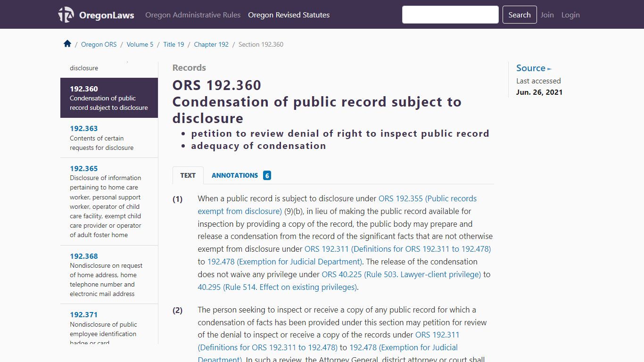Click subsection number (1)
The image size is (644, 362).
tap(177, 199)
